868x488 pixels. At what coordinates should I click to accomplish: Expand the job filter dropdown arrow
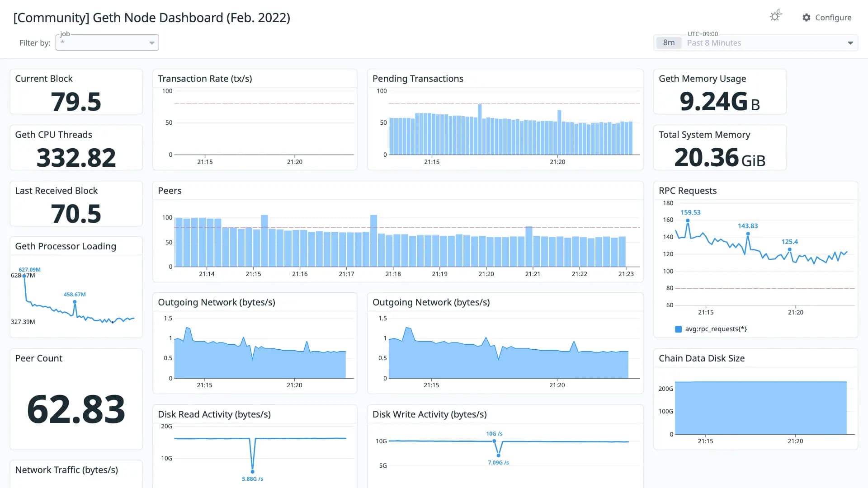(152, 43)
